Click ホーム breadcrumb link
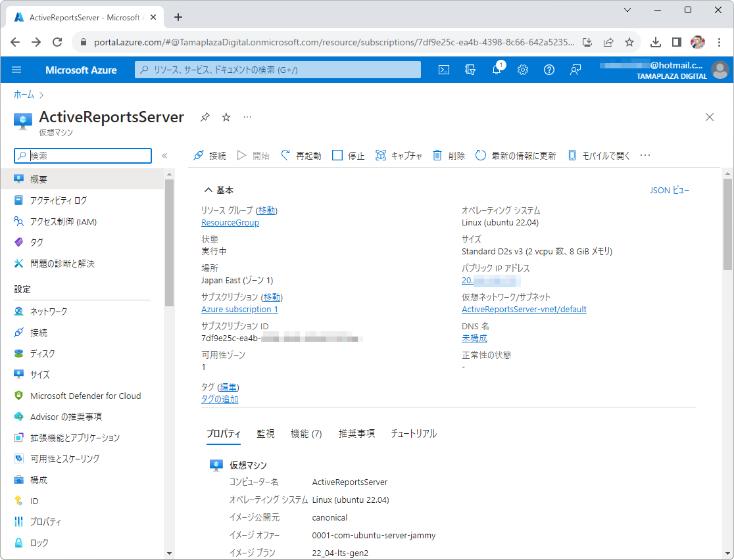The width and height of the screenshot is (734, 560). (x=24, y=95)
